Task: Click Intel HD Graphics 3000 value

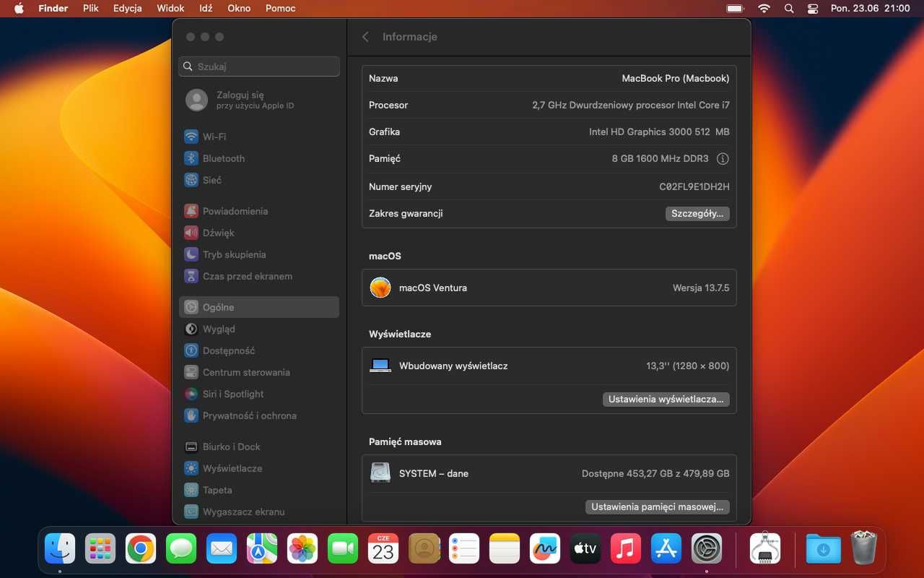Action: point(659,131)
